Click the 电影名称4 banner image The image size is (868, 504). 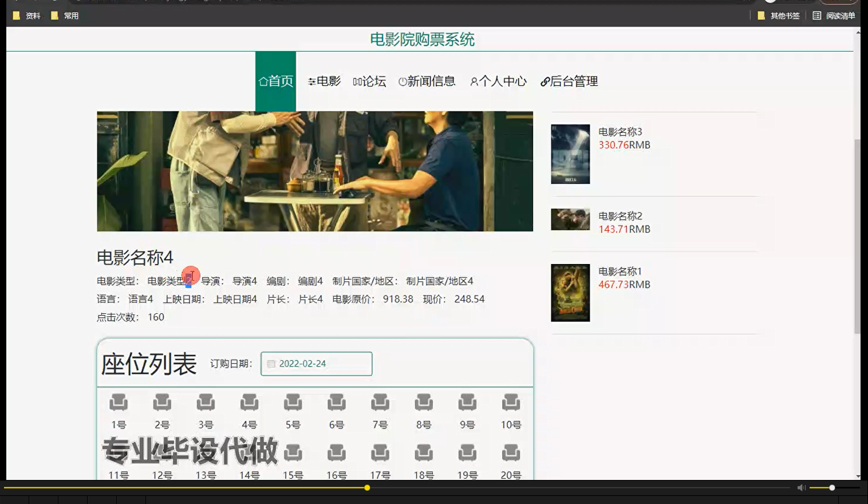click(x=315, y=171)
